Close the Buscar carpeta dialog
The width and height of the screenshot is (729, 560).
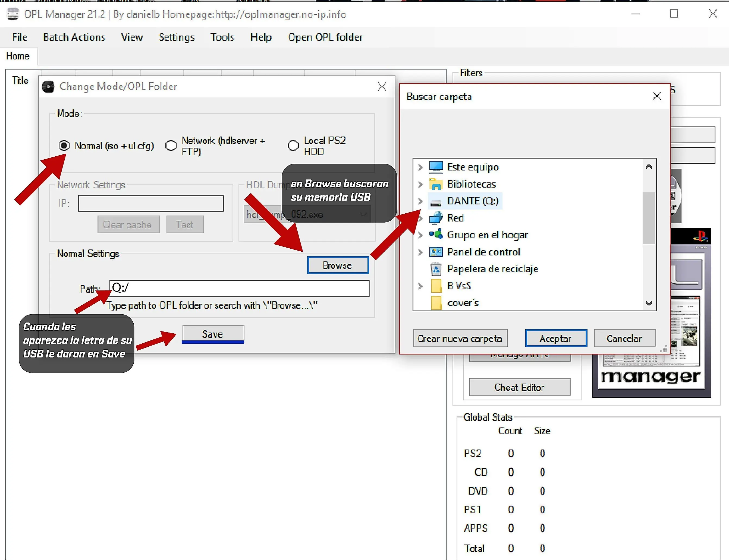tap(657, 96)
